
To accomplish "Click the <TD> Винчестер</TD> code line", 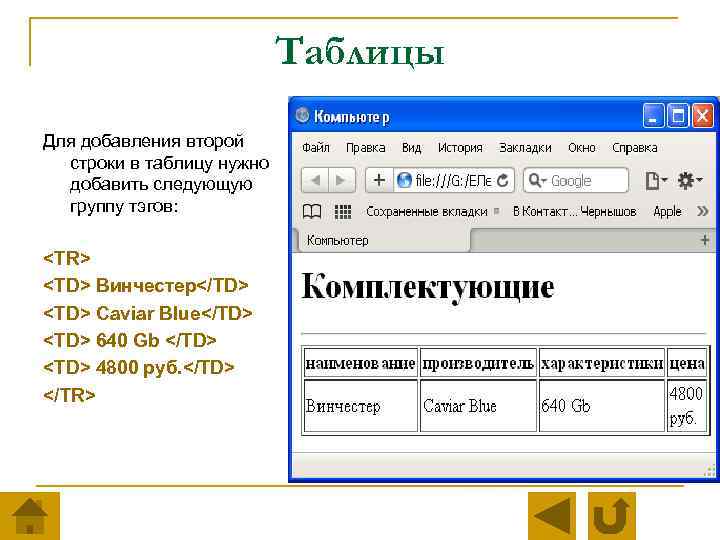I will click(x=146, y=286).
